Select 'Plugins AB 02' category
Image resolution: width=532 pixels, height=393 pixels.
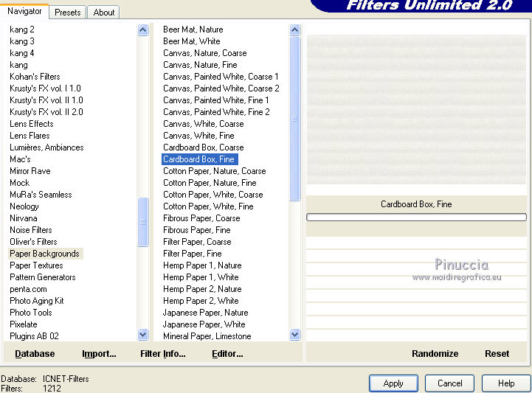coord(34,336)
